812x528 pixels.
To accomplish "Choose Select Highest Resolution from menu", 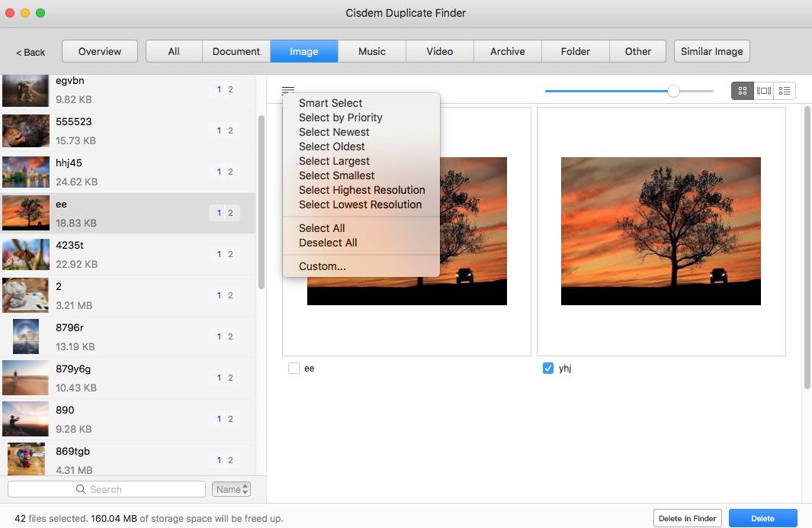I will (x=361, y=190).
